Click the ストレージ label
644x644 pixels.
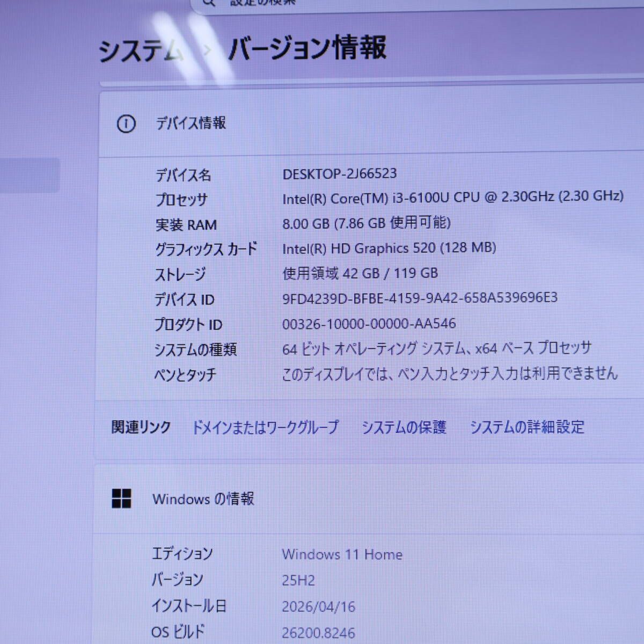pyautogui.click(x=180, y=275)
